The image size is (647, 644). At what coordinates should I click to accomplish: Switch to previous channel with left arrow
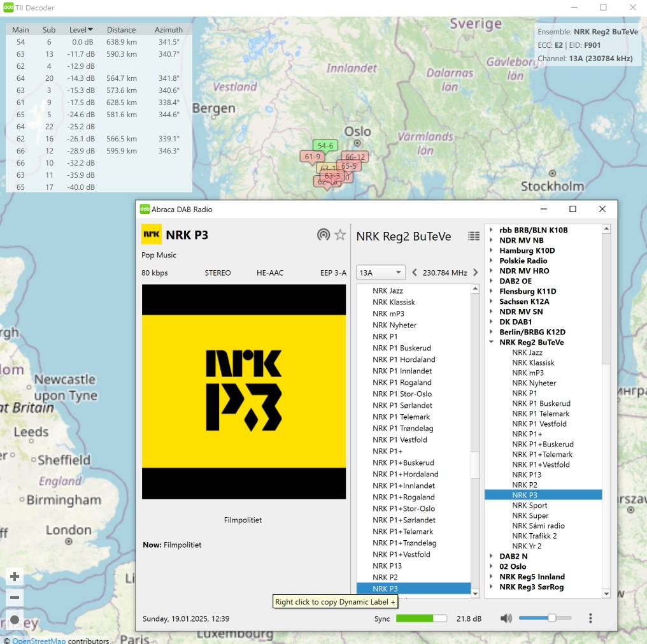click(x=415, y=273)
